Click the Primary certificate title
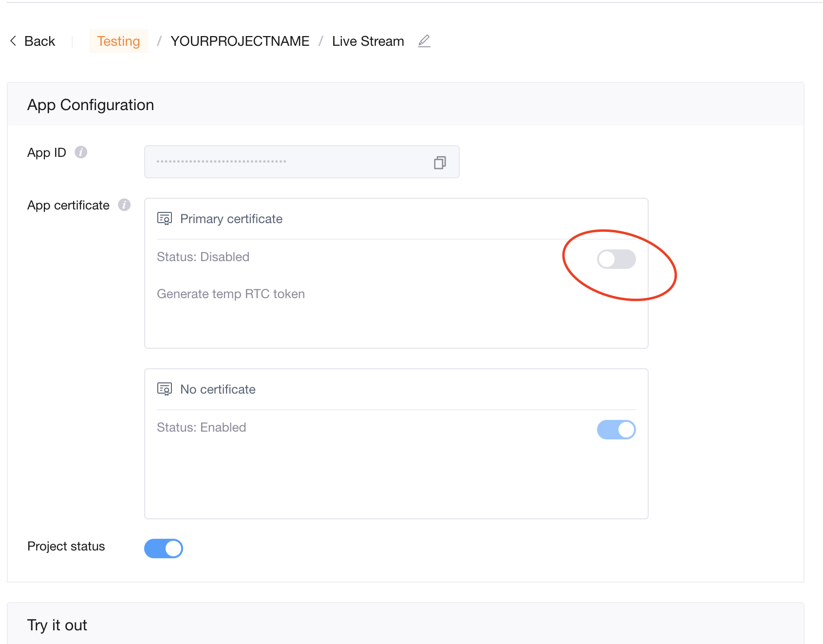 (231, 219)
